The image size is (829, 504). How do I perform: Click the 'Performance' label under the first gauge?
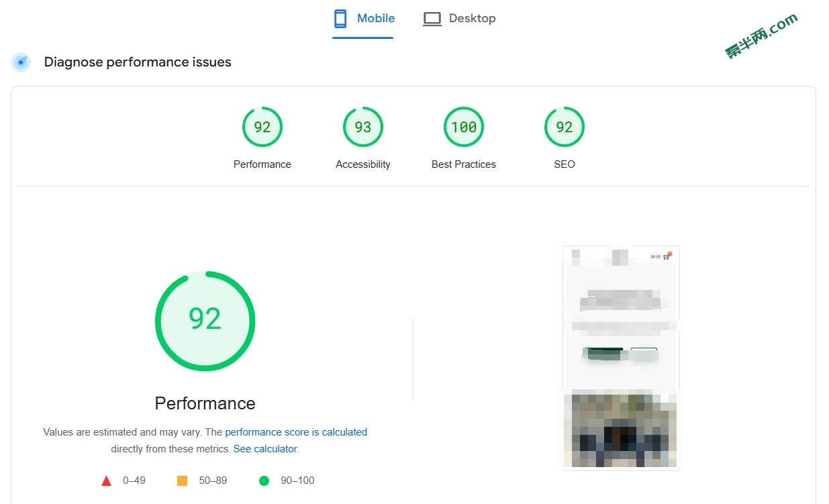click(262, 164)
